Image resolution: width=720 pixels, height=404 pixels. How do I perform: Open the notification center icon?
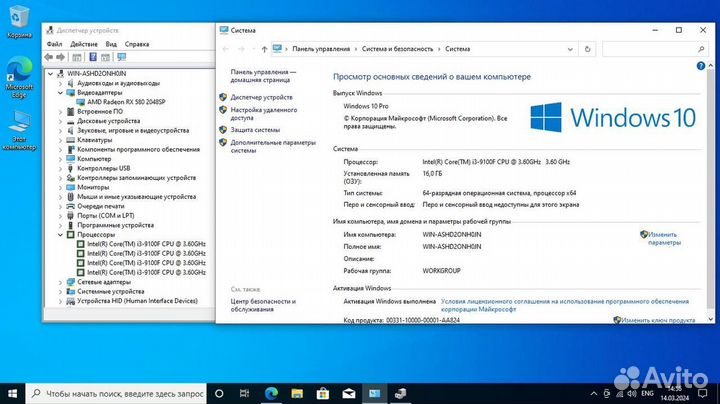pos(703,393)
